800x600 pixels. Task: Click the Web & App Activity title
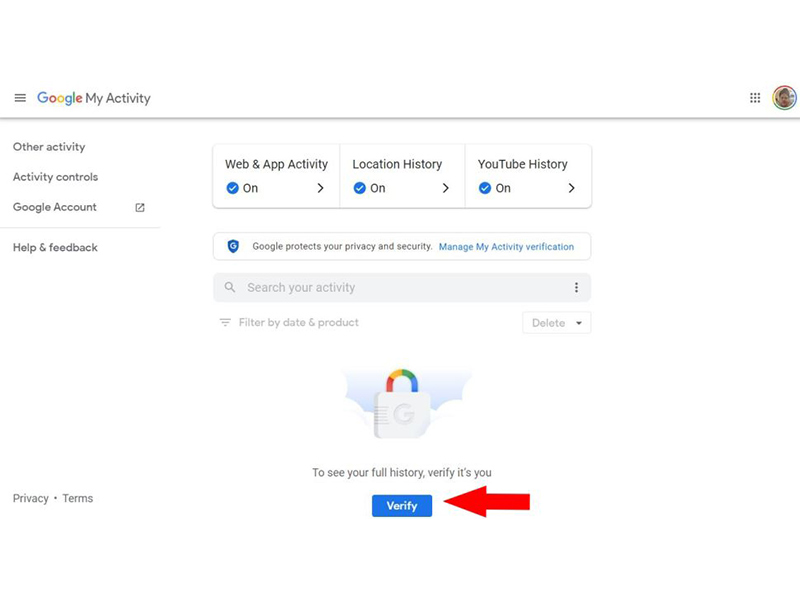(277, 164)
